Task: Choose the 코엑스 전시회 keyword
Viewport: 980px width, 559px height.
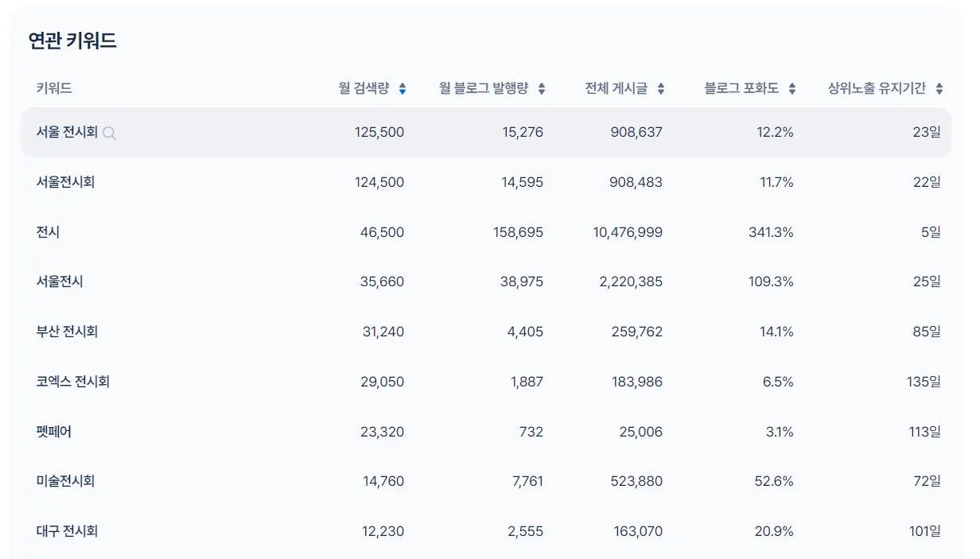Action: click(73, 382)
